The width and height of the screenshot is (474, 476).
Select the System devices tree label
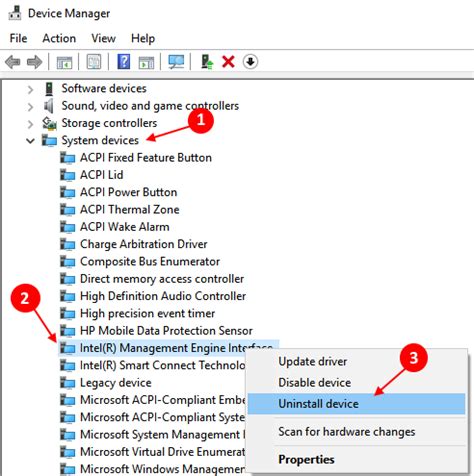(100, 141)
